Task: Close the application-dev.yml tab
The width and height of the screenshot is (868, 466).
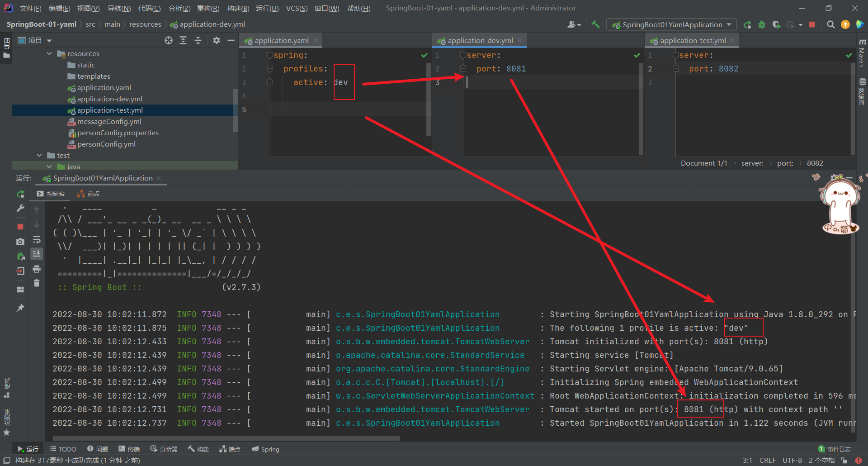Action: (520, 40)
